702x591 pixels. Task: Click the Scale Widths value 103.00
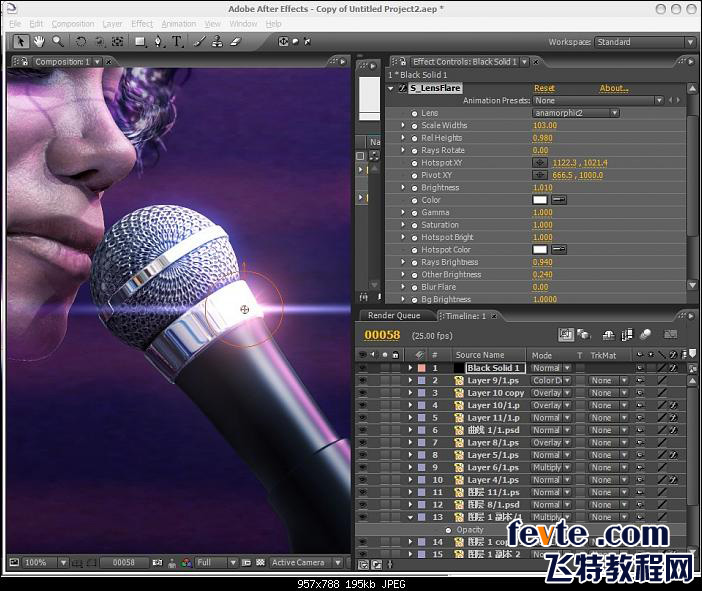click(x=545, y=125)
